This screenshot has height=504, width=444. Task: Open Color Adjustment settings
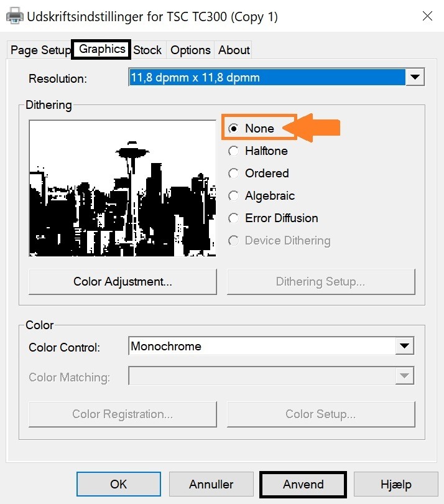click(123, 282)
